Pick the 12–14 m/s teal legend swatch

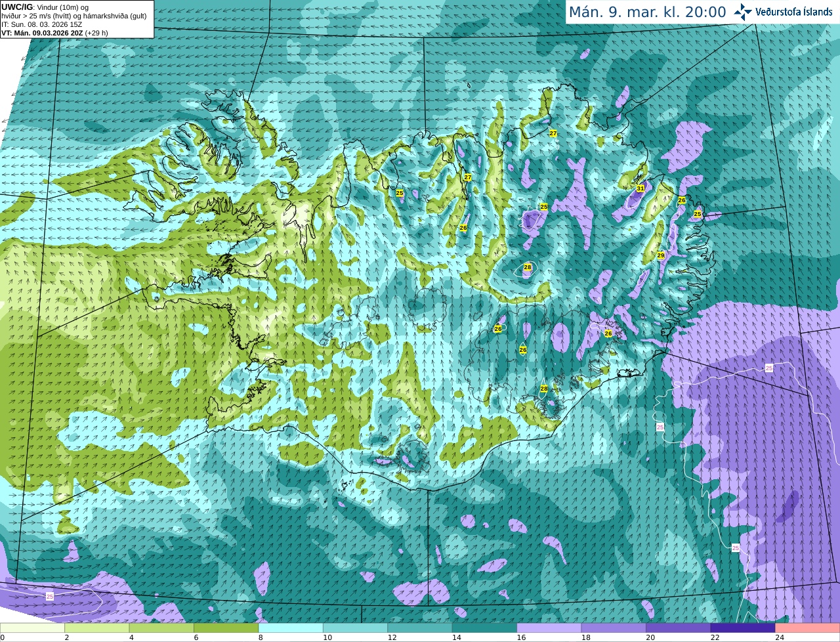click(x=420, y=628)
